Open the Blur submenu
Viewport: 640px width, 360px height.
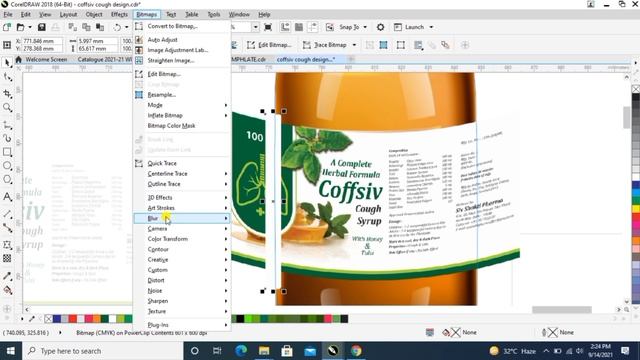182,218
